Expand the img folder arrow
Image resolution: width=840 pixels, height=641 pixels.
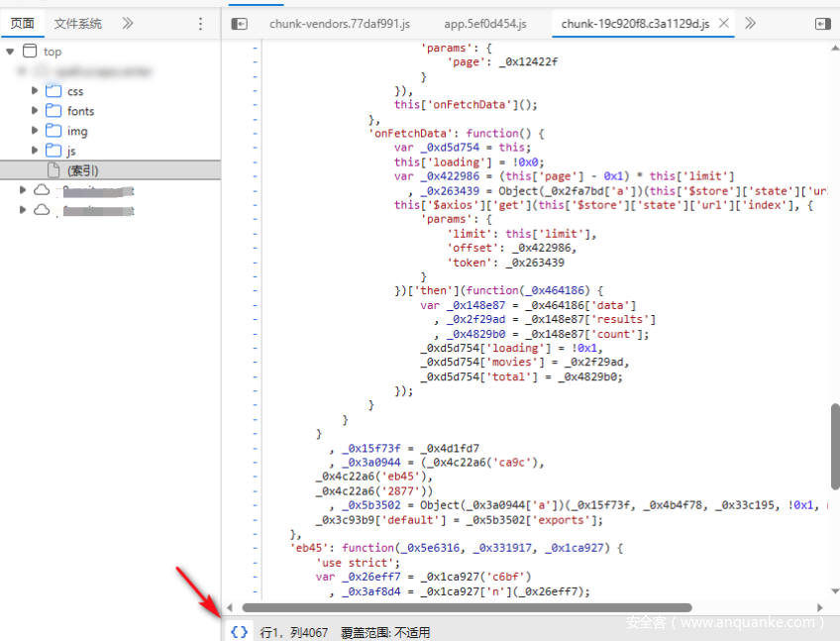pyautogui.click(x=36, y=131)
